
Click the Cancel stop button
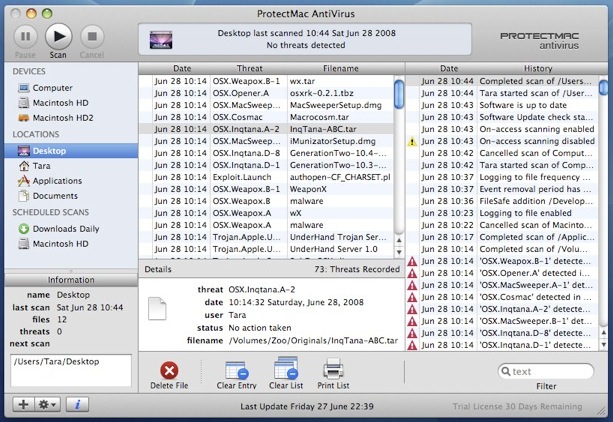[92, 36]
